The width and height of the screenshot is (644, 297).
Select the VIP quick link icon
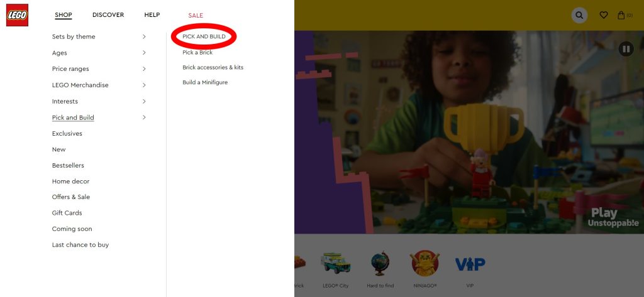pyautogui.click(x=470, y=264)
